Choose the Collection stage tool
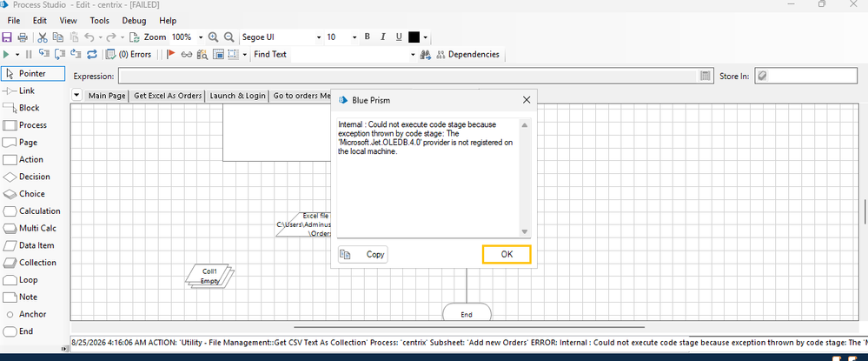 [37, 263]
